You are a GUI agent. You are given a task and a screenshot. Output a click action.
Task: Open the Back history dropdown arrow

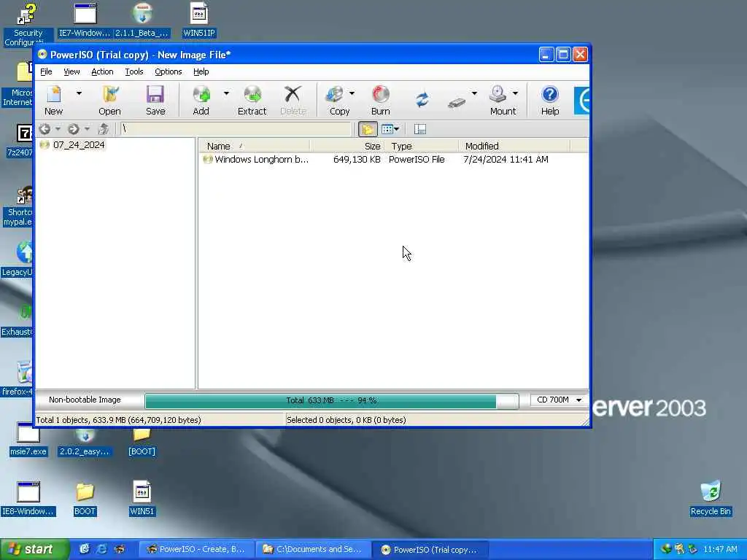(x=58, y=129)
